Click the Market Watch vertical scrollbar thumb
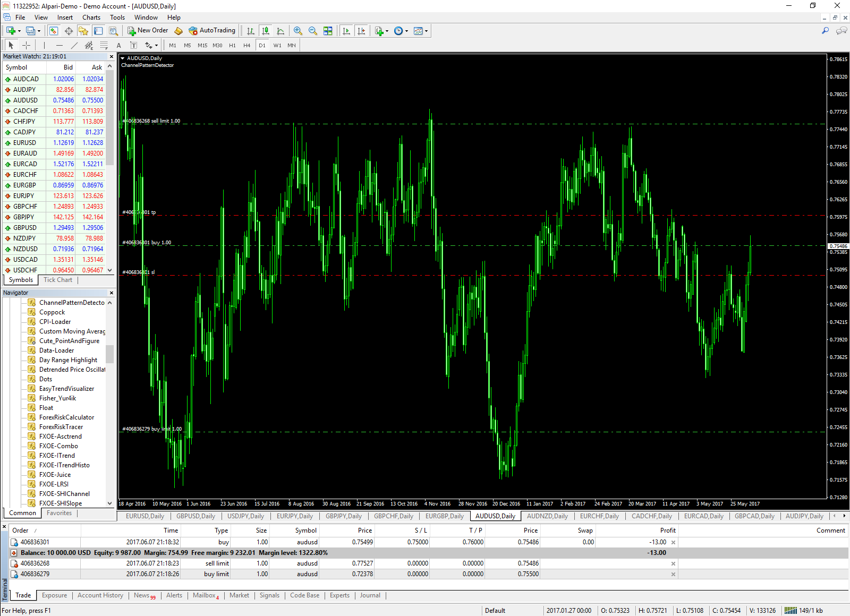 pyautogui.click(x=110, y=118)
